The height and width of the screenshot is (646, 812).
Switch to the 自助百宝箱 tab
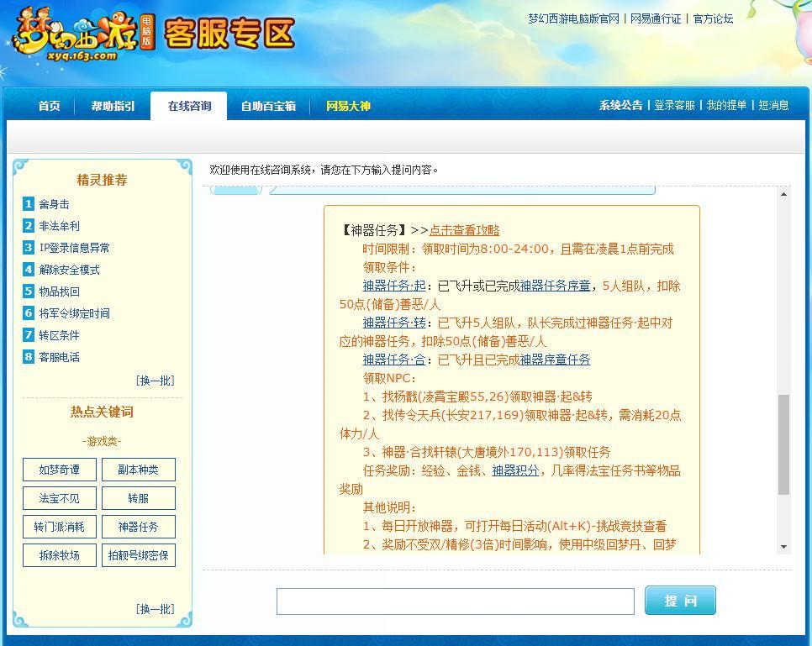pyautogui.click(x=267, y=107)
